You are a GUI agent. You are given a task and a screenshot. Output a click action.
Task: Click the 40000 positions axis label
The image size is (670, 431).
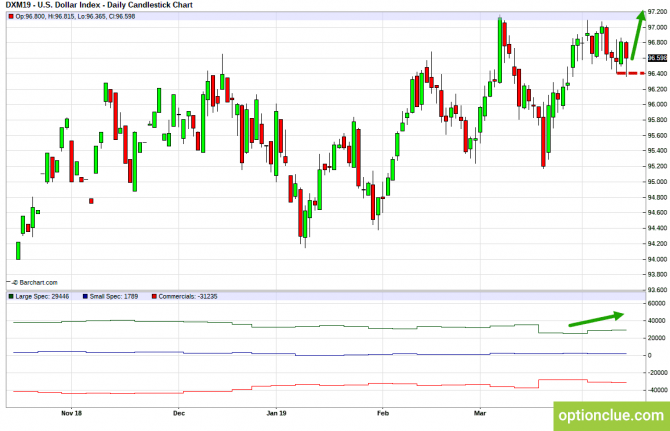[x=656, y=320]
